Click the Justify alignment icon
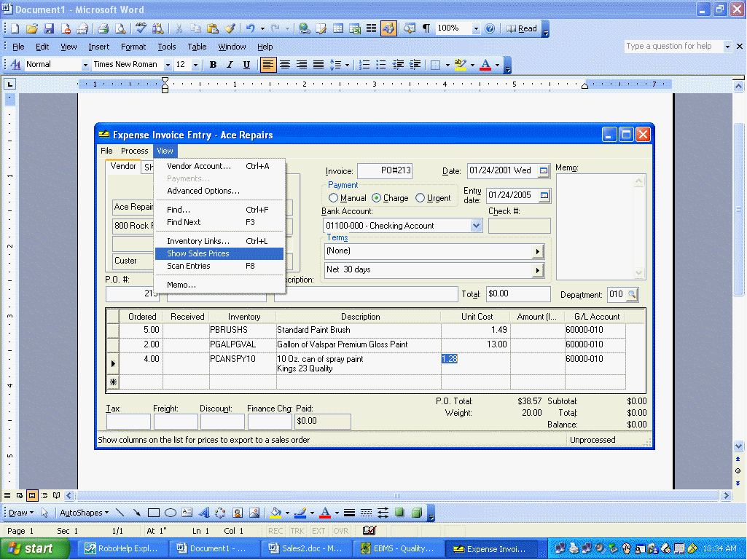The height and width of the screenshot is (560, 747). [318, 64]
